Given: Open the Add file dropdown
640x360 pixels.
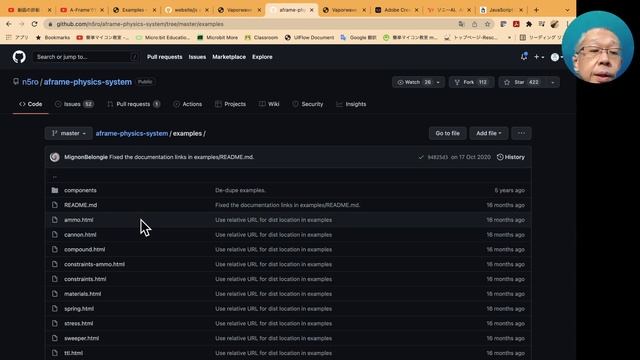Looking at the screenshot, I should coord(489,133).
